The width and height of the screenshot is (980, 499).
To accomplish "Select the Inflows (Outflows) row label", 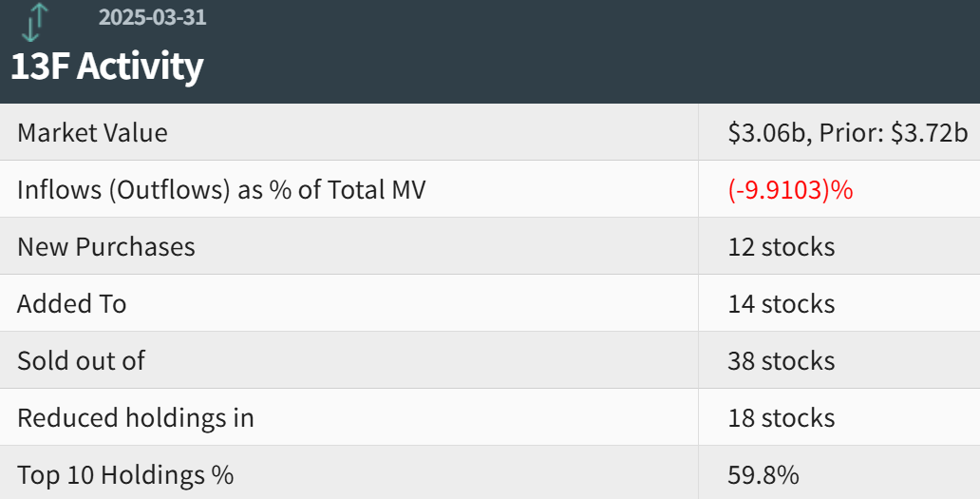I will pos(221,190).
